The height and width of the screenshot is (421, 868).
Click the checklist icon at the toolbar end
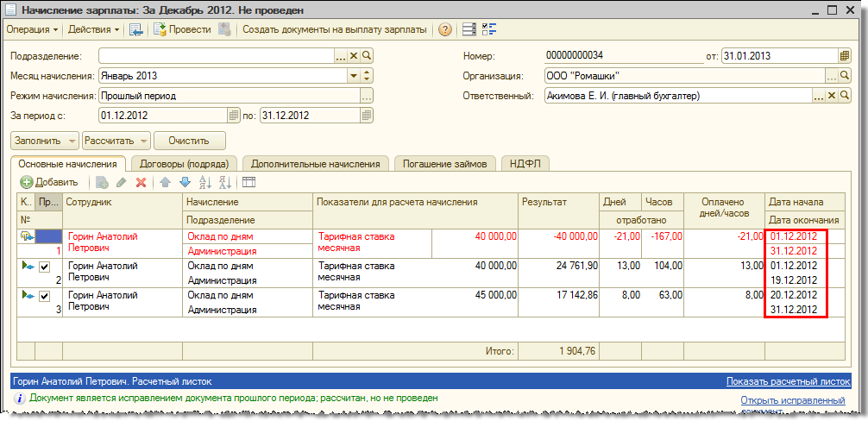[489, 30]
